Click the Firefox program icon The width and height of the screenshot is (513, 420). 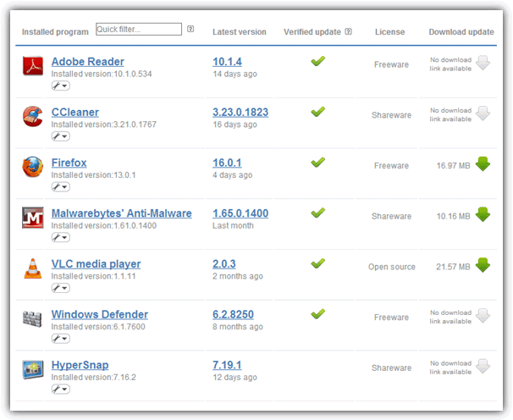pyautogui.click(x=33, y=167)
